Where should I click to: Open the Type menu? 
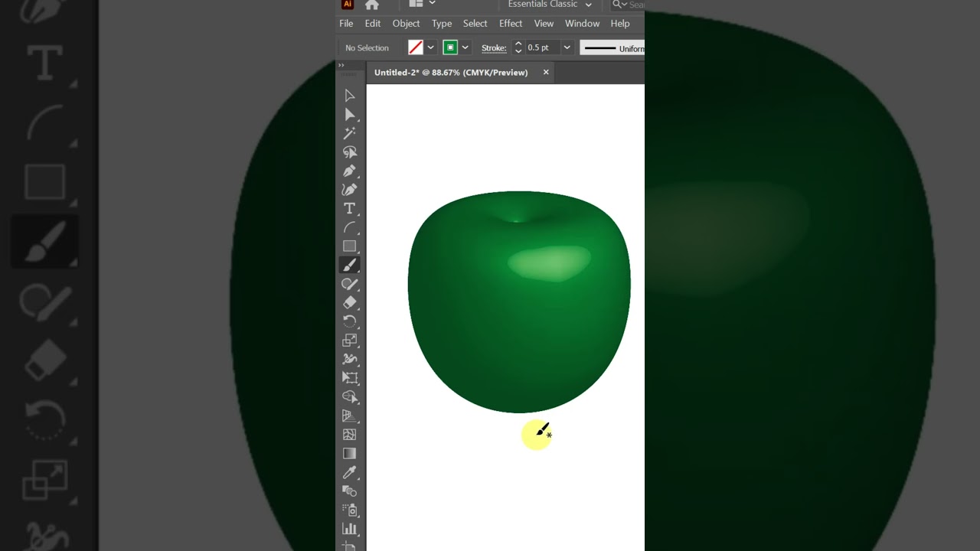click(441, 24)
